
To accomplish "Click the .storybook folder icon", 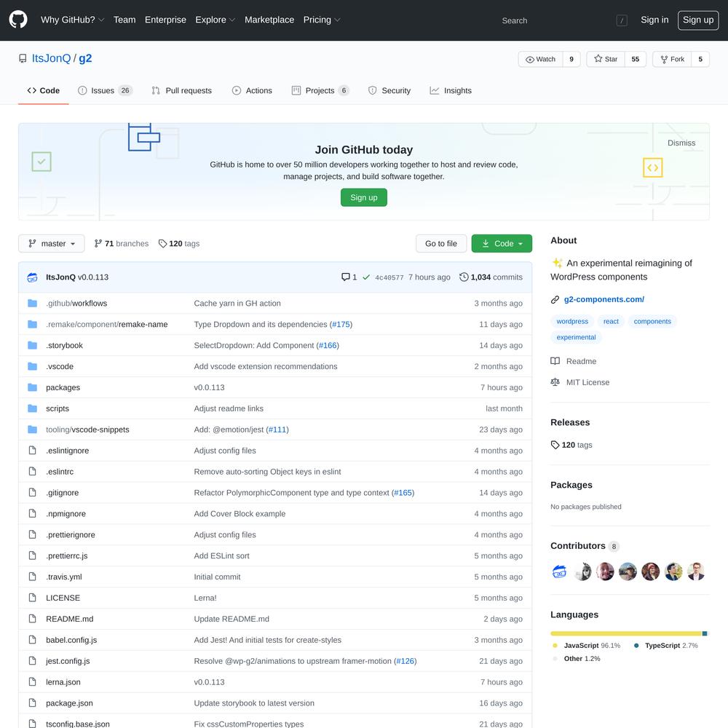I will (x=33, y=345).
